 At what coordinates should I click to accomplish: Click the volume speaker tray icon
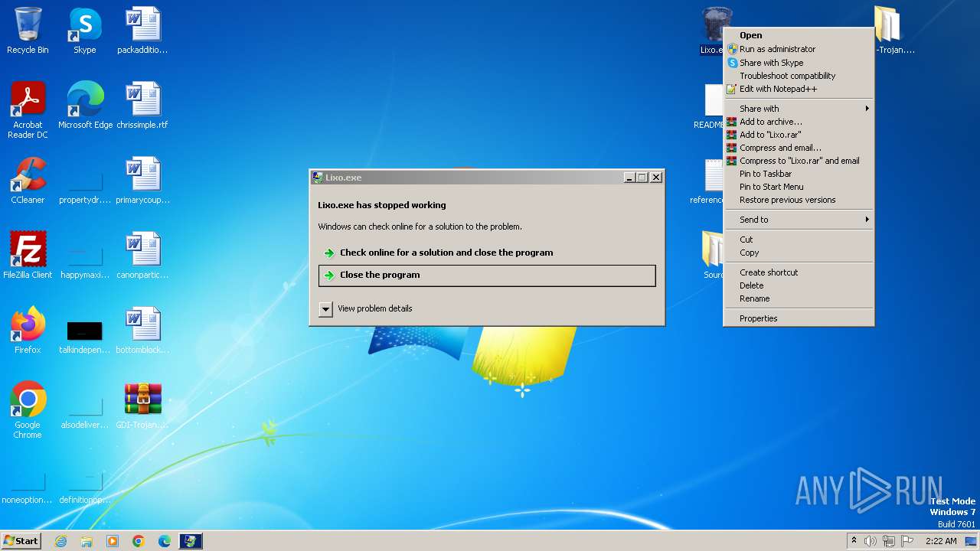871,541
